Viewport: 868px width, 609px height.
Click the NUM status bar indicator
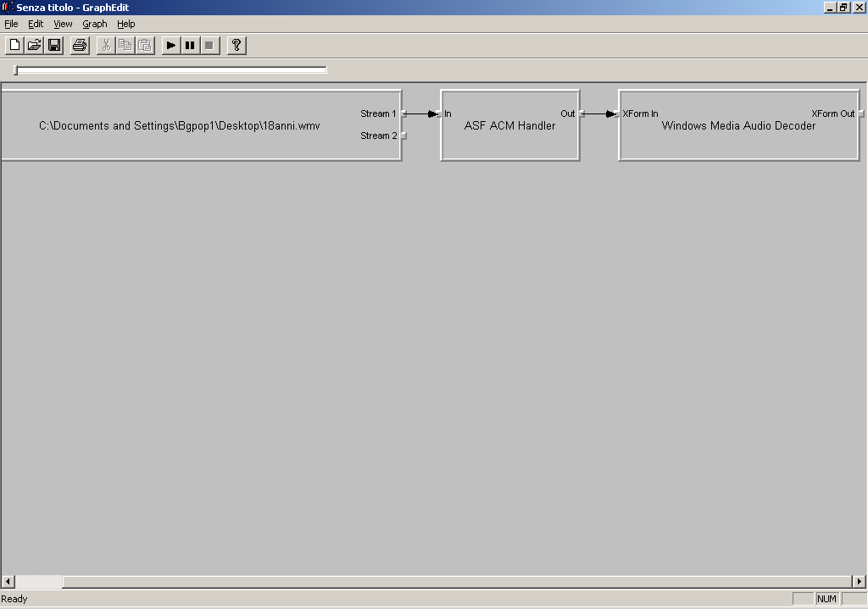tap(826, 599)
